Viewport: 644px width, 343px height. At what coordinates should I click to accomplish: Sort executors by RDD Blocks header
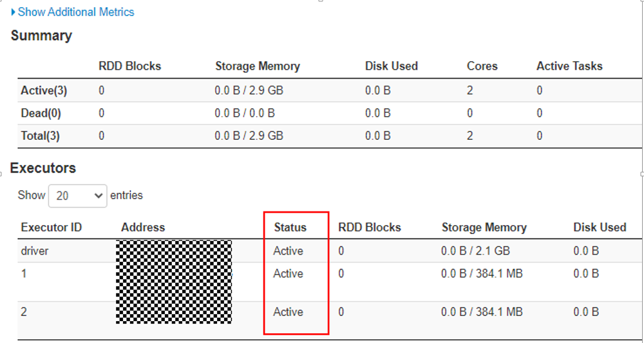(x=370, y=228)
